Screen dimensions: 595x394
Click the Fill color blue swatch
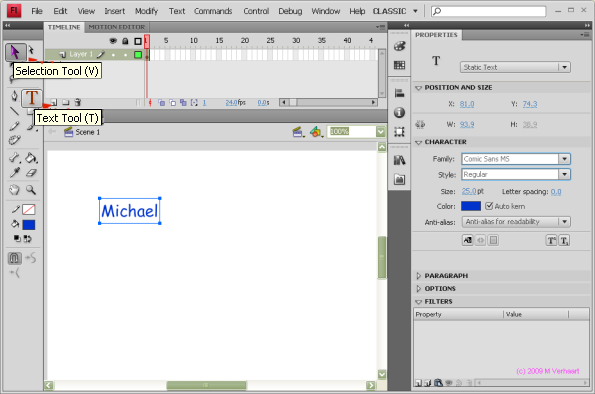coord(29,225)
